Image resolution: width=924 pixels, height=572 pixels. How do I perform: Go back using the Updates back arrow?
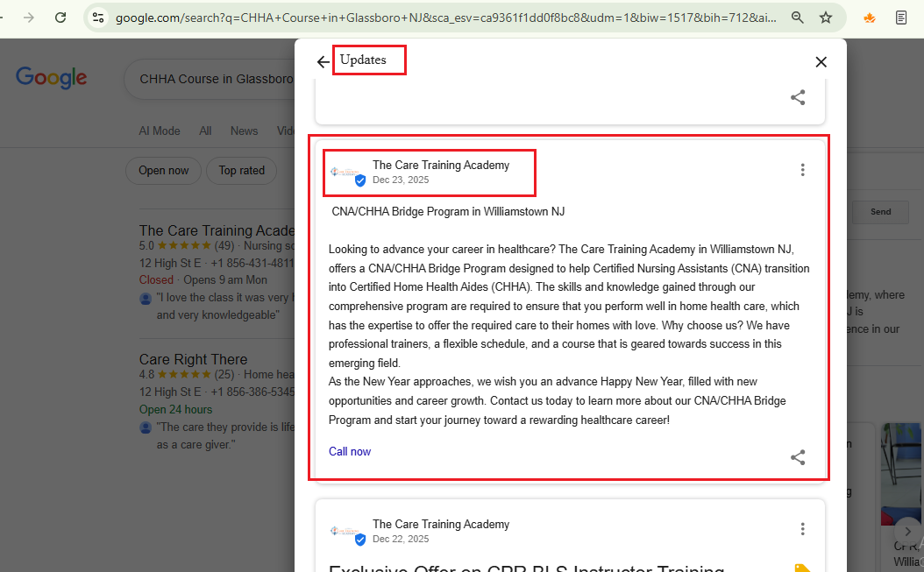click(323, 62)
